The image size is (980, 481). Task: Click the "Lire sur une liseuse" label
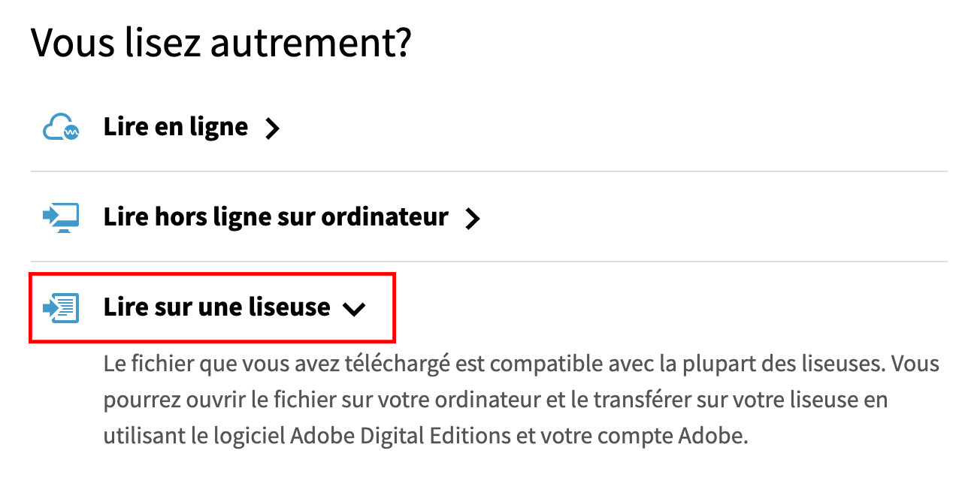pos(216,307)
